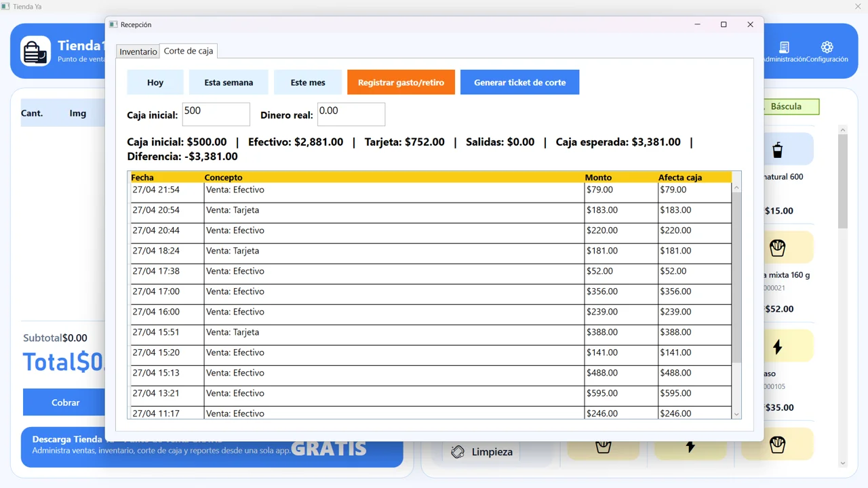Click the Limpieza category icon
Viewport: 868px width, 488px height.
[x=458, y=451]
